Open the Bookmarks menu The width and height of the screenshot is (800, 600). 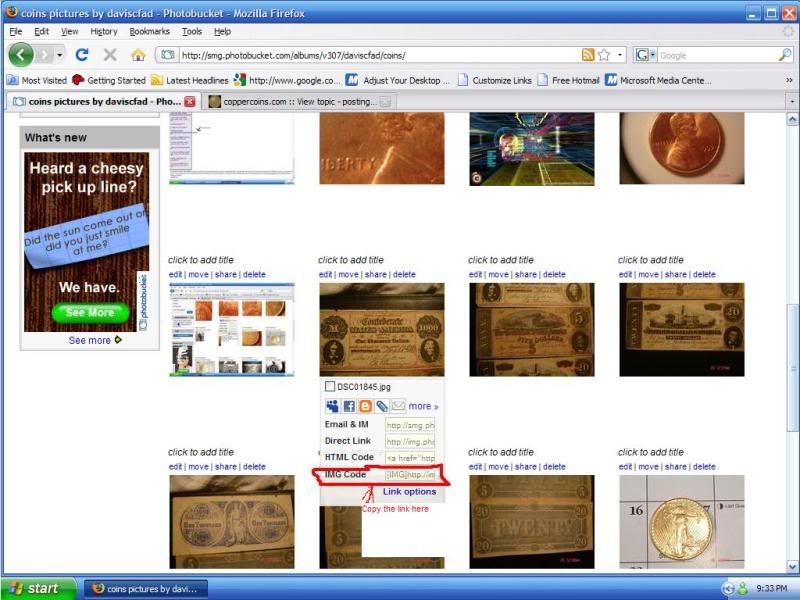pyautogui.click(x=149, y=32)
